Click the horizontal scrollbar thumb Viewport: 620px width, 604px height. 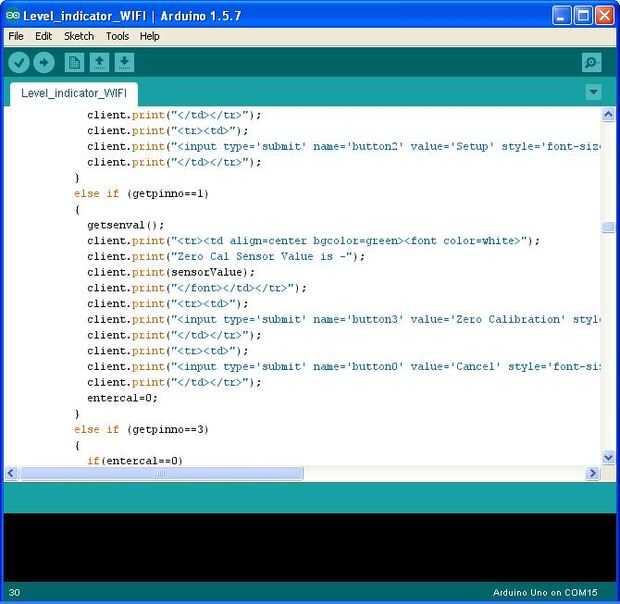162,473
